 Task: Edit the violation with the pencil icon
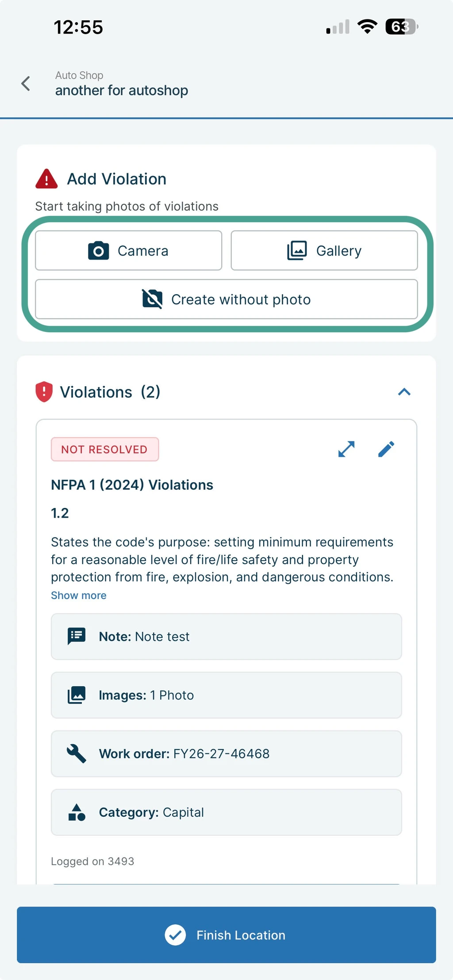click(386, 449)
